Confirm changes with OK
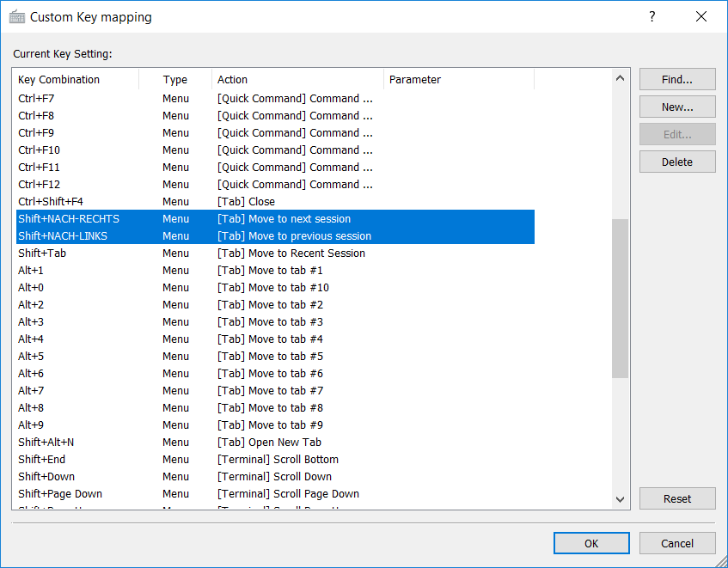728x568 pixels. click(x=591, y=543)
